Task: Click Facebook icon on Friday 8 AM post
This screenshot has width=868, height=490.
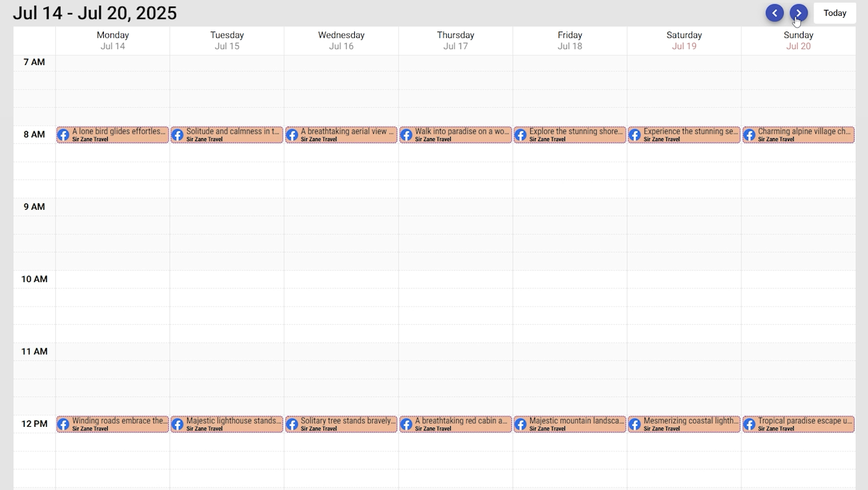Action: click(x=521, y=135)
